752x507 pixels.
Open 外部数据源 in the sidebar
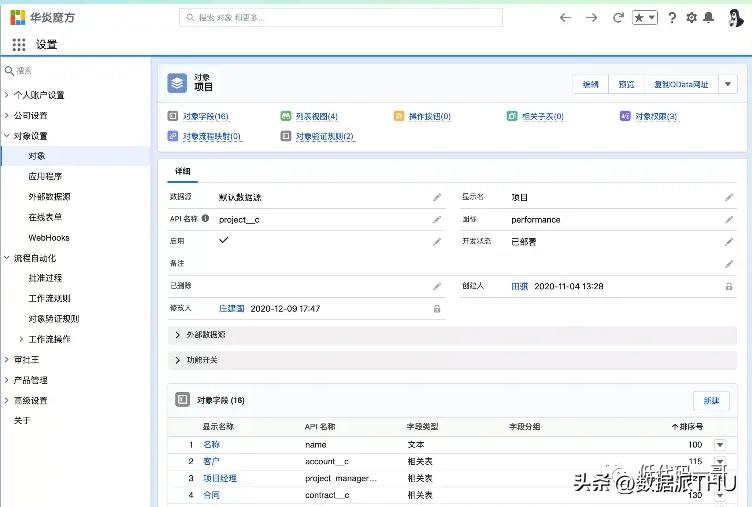pos(49,197)
